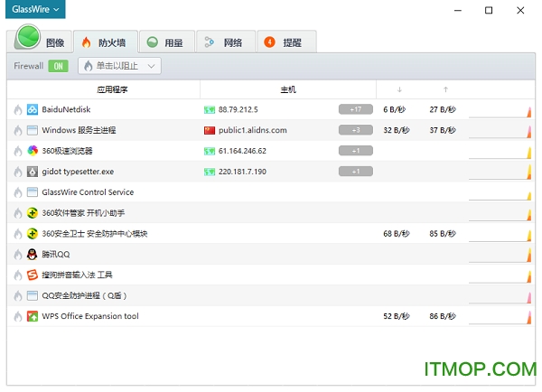
Task: Switch to the 用量 tab
Action: (165, 42)
